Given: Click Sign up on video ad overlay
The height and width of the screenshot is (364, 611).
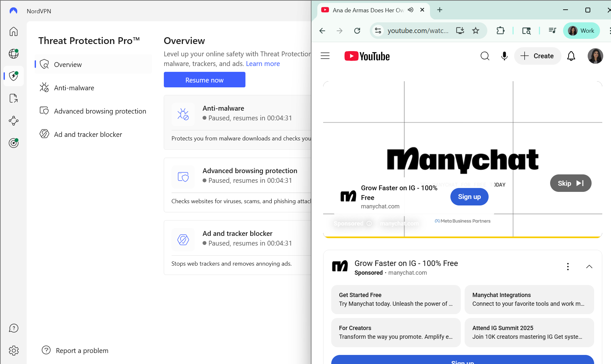Looking at the screenshot, I should [x=469, y=197].
